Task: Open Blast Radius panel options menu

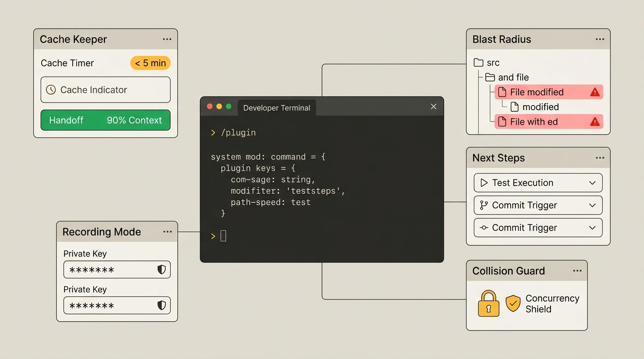Action: tap(600, 39)
